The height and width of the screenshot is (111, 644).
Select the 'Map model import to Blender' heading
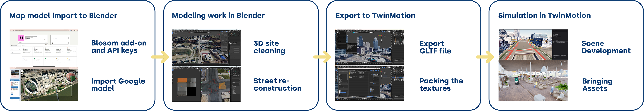coord(63,16)
